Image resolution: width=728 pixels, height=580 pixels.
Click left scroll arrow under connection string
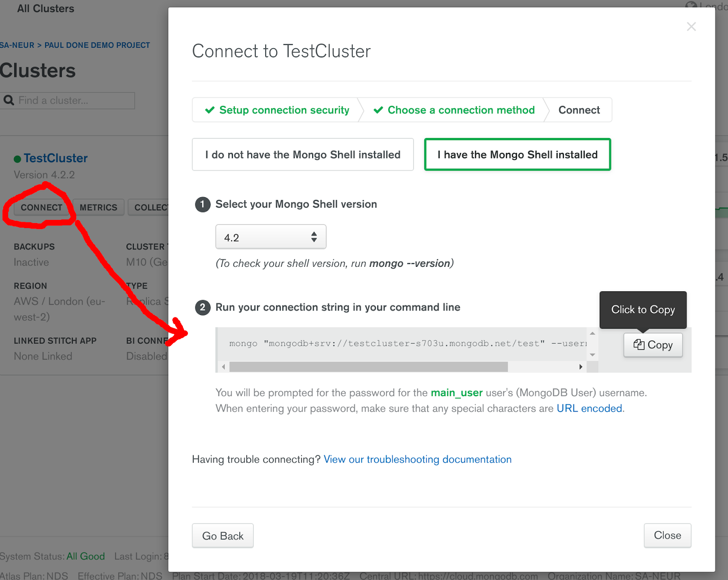click(x=223, y=366)
